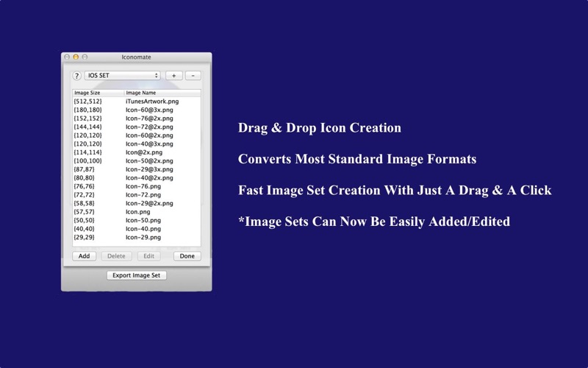Screen dimensions: 588x368
Task: Select the Icon-76@2x.png entry
Action: tap(149, 118)
